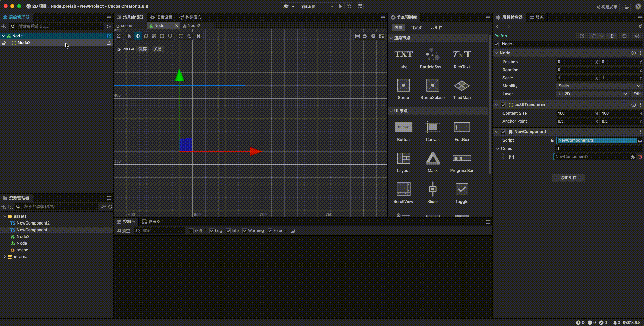This screenshot has width=644, height=326.
Task: Add Canvas UI node from library
Action: [433, 131]
